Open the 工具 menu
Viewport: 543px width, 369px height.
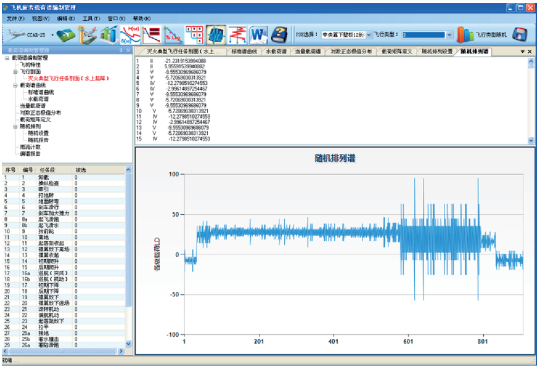pyautogui.click(x=91, y=18)
